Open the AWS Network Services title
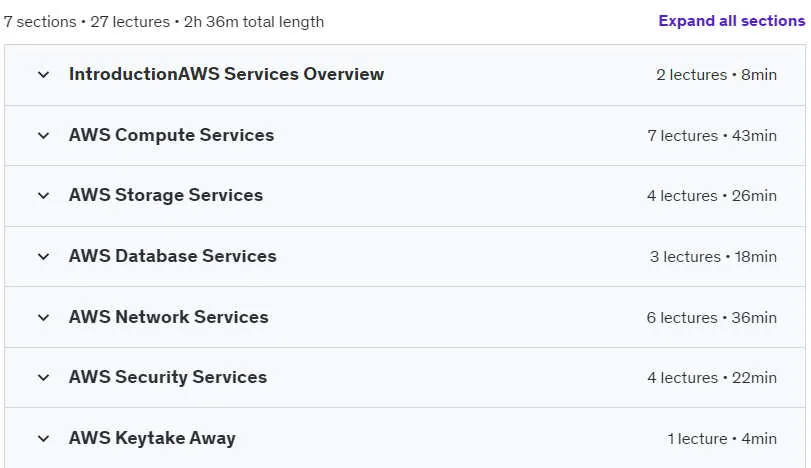 [168, 318]
